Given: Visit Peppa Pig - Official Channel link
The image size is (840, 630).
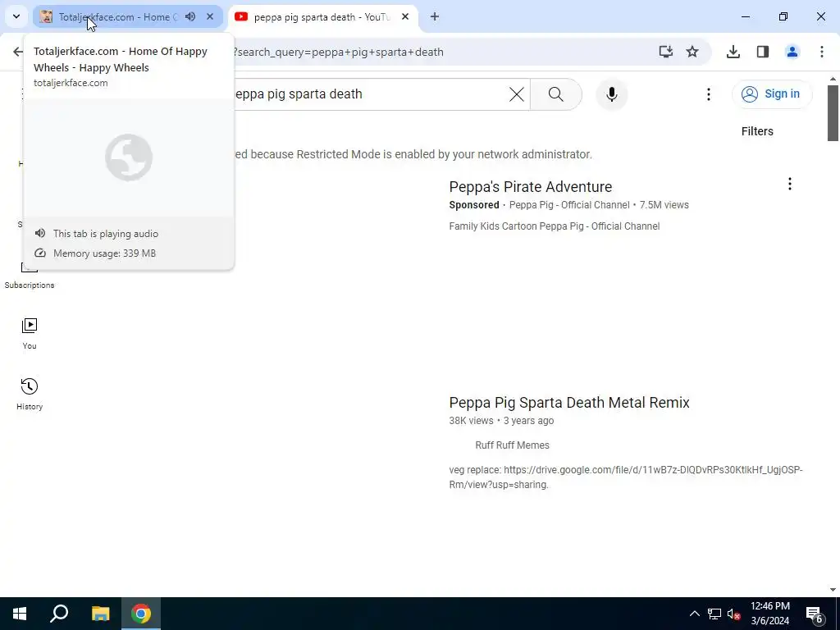Looking at the screenshot, I should tap(569, 205).
